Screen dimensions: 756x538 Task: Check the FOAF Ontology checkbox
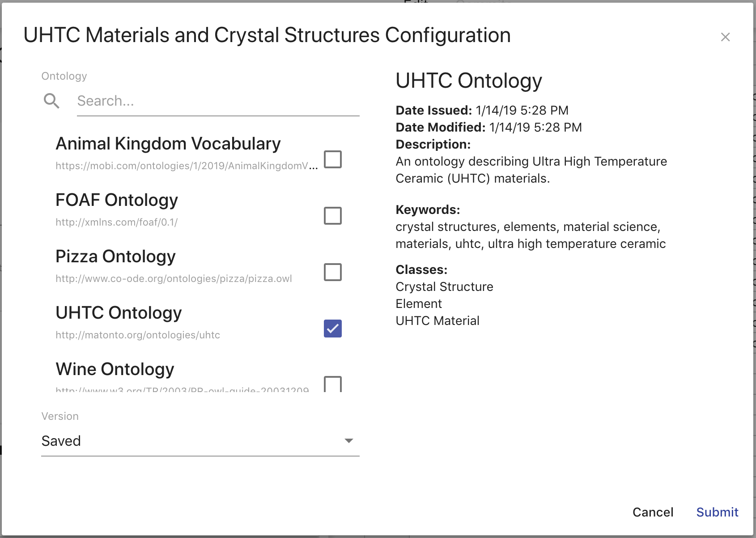pyautogui.click(x=332, y=217)
